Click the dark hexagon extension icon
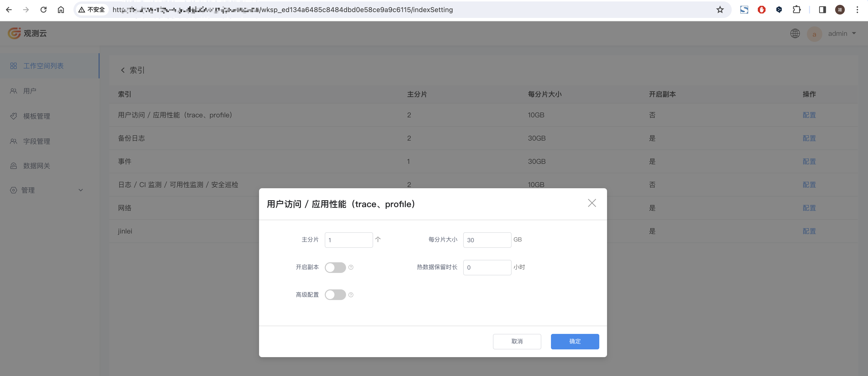This screenshot has height=376, width=868. (x=779, y=10)
